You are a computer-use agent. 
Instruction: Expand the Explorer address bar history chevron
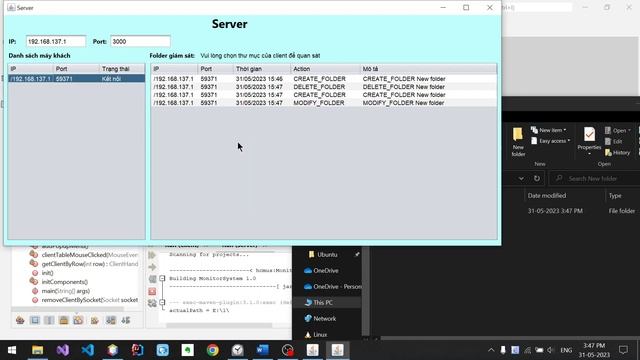point(521,178)
